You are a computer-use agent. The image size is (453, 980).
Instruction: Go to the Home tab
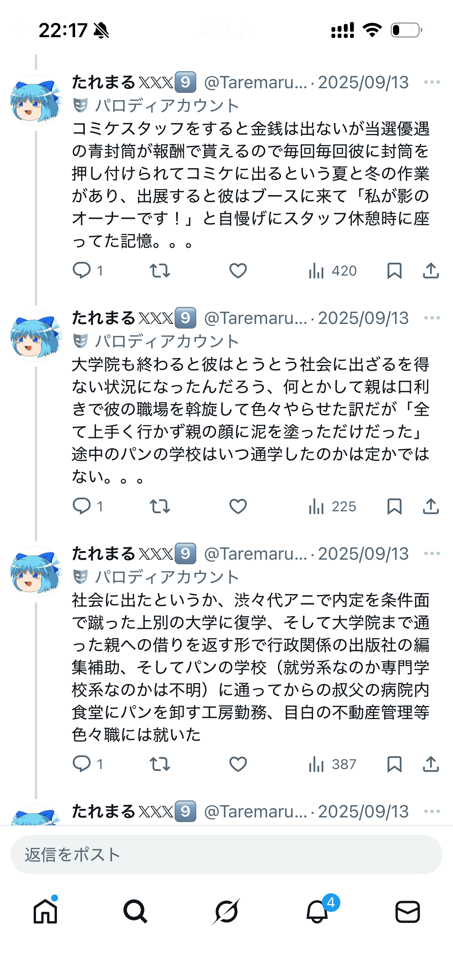pos(45,911)
